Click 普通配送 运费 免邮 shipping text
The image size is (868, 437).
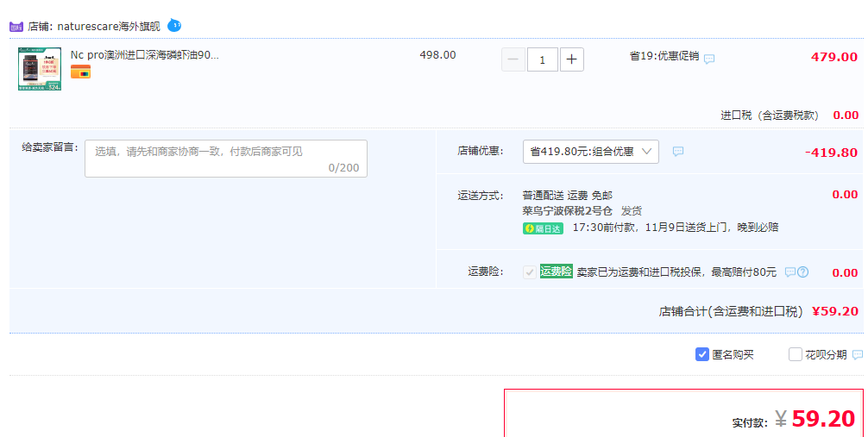(568, 196)
